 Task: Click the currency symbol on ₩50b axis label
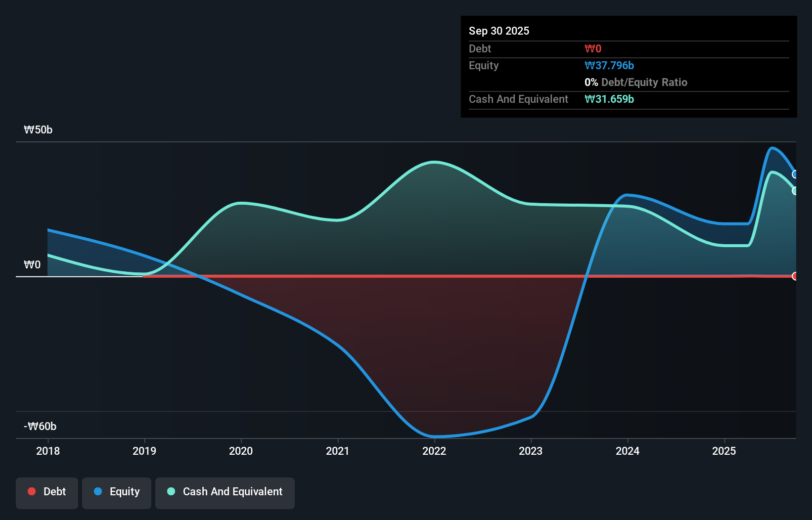tap(30, 130)
